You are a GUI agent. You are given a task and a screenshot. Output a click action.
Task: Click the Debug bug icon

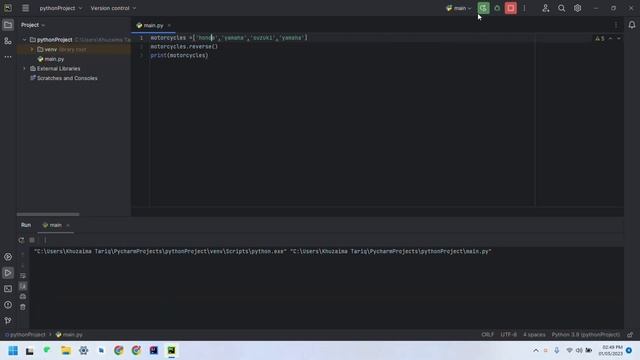[x=497, y=8]
